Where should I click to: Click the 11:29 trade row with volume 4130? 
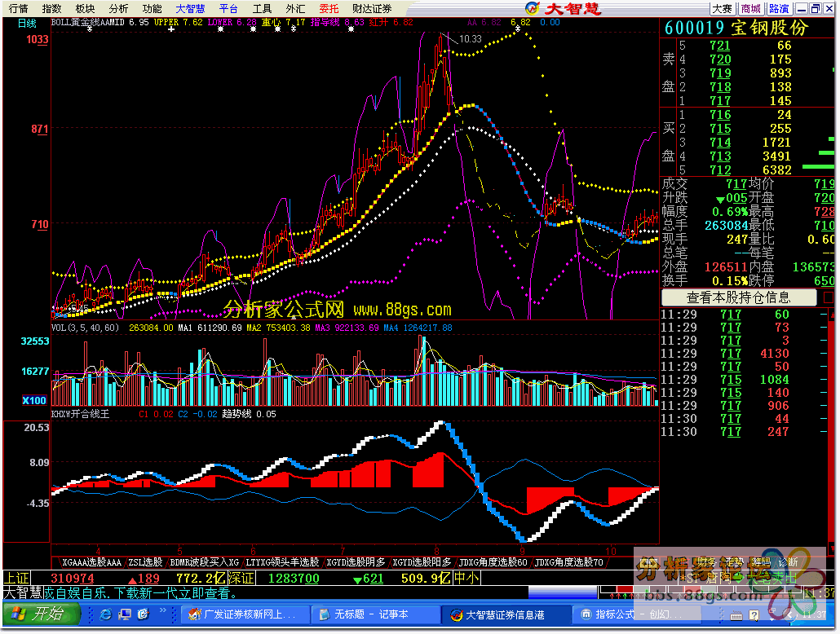coord(745,354)
